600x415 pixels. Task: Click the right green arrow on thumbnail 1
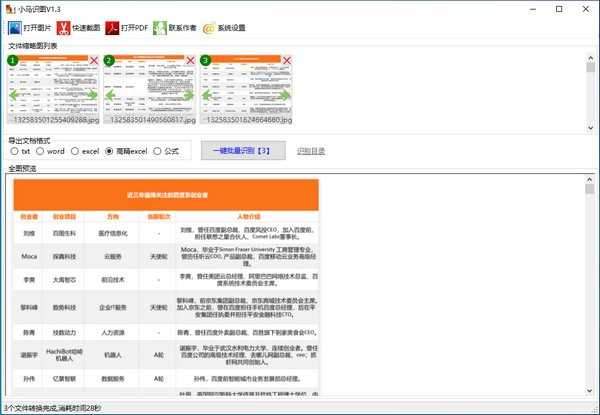click(92, 94)
